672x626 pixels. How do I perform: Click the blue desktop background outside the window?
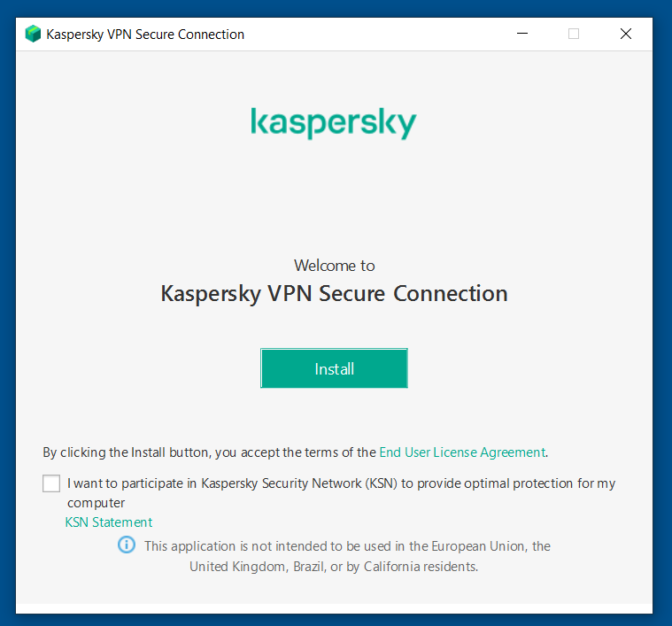pos(662,354)
